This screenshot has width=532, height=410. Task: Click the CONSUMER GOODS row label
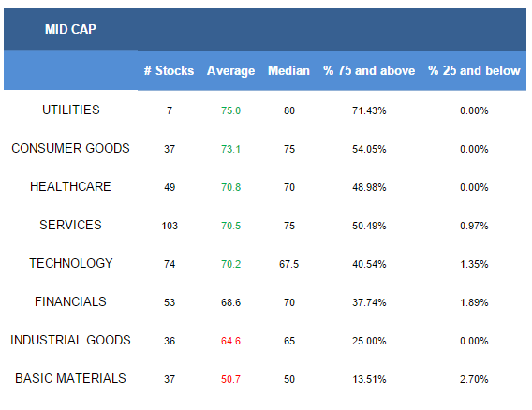70,148
